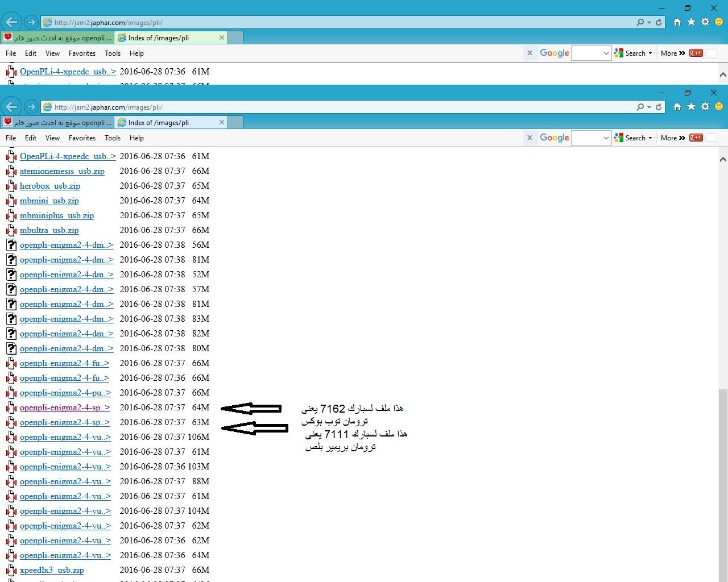Click the '103M' size text
The image size is (728, 582).
[198, 467]
